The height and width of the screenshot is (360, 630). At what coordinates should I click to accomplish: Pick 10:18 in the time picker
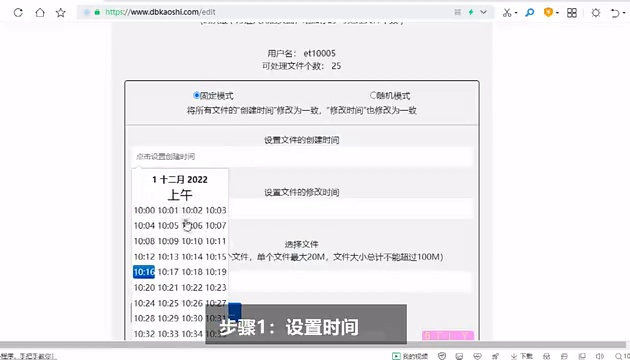point(192,272)
